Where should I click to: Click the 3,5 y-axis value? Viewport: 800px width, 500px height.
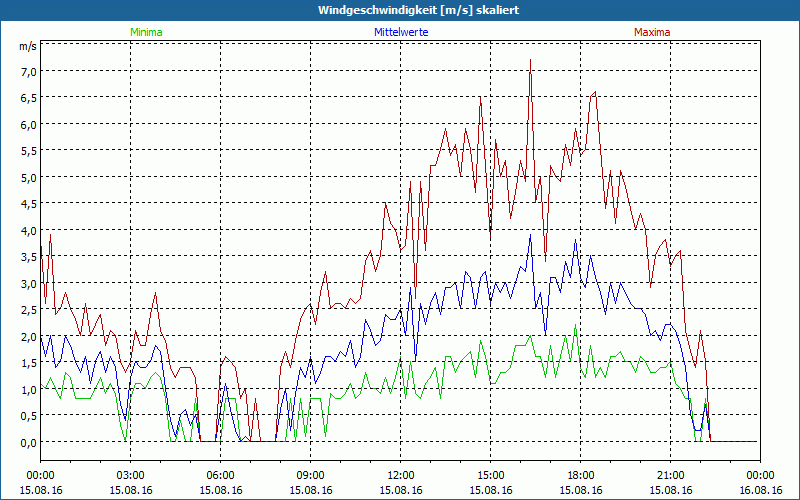click(29, 257)
